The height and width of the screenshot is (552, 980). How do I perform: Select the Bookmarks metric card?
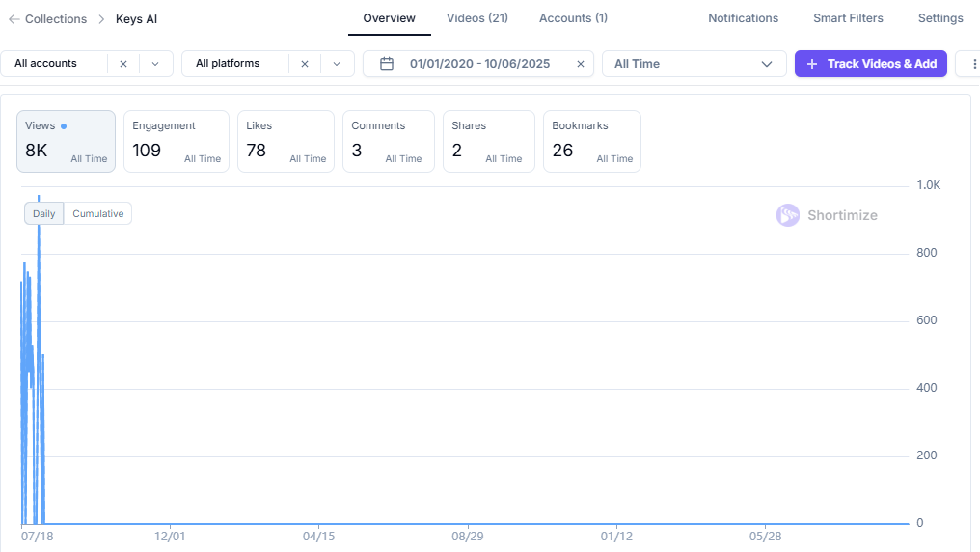point(591,141)
